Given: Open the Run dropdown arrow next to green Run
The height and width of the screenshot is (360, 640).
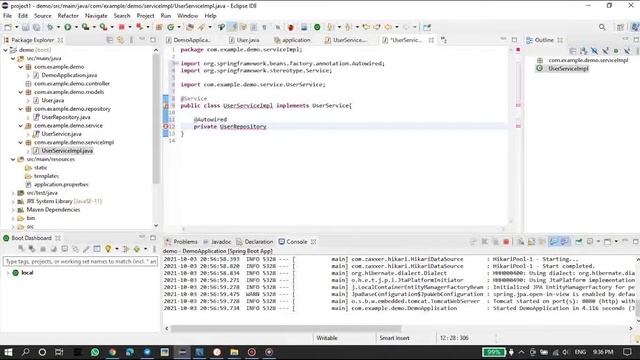Looking at the screenshot, I should pos(76,27).
